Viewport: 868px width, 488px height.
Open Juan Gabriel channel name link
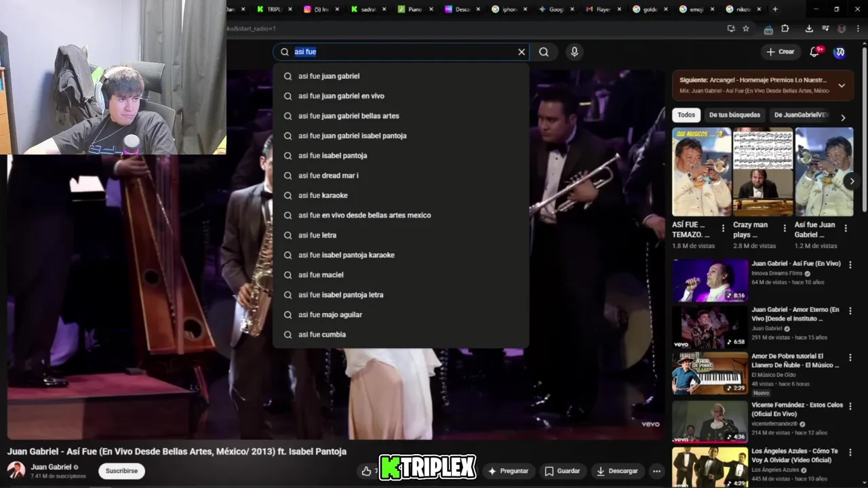click(x=51, y=467)
